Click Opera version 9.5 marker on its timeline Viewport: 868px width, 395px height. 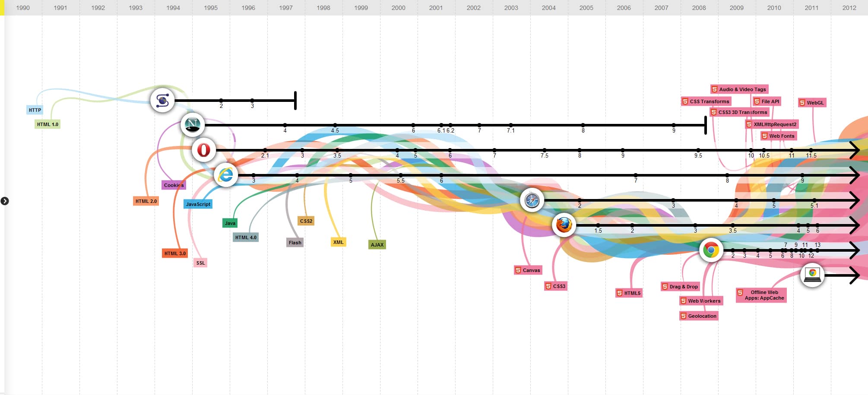(698, 150)
